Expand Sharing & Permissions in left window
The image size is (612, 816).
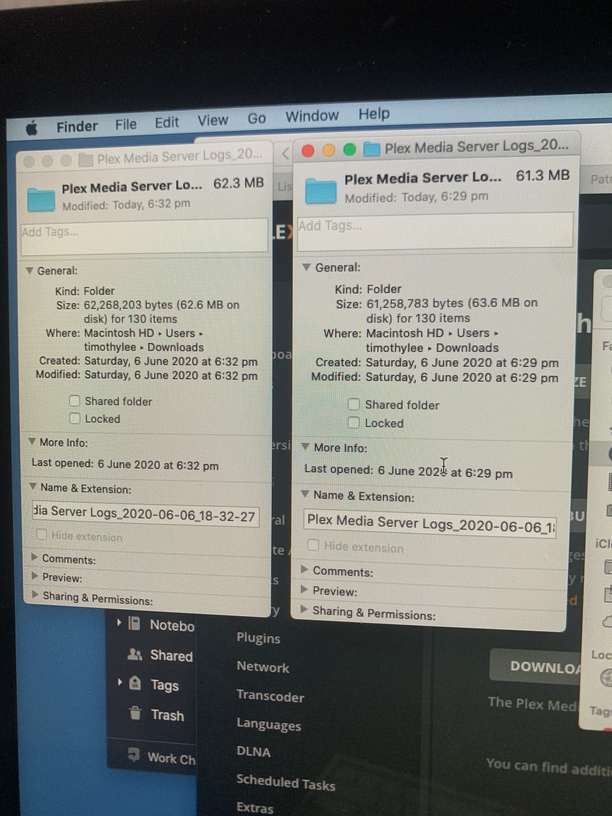35,594
